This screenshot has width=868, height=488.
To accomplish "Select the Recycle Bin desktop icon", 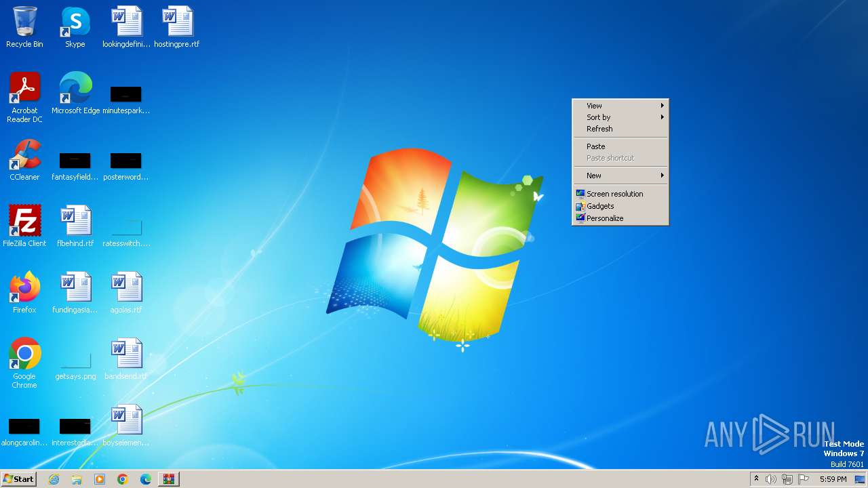I will click(24, 27).
